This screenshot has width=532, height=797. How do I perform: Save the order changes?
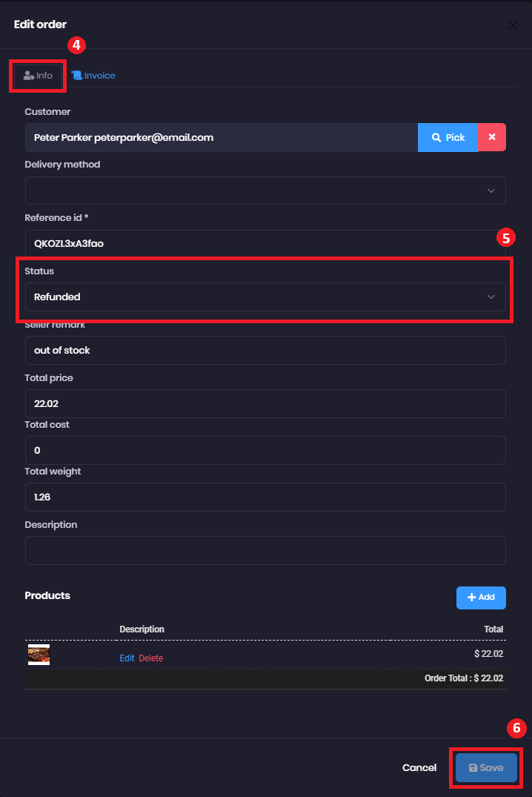pos(486,767)
